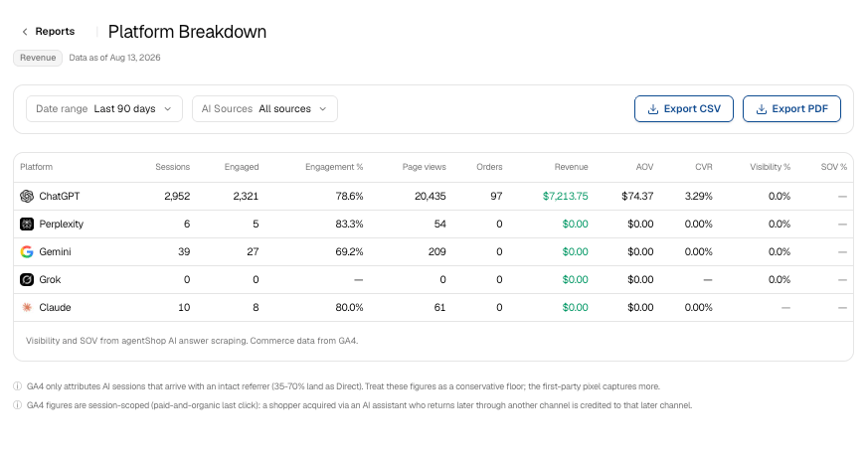
Task: Sort by the Orders column header
Action: pos(489,167)
